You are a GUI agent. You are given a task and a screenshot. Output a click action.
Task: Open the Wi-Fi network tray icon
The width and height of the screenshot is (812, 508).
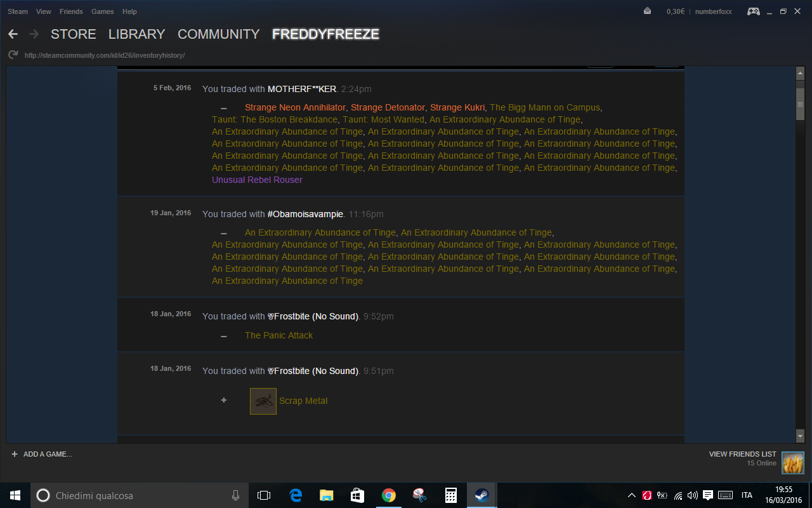(x=678, y=495)
